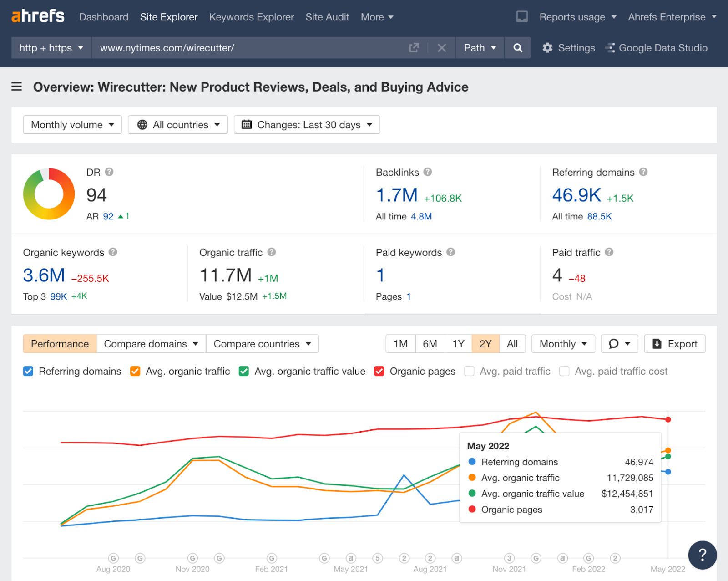Screen dimensions: 728x581
Task: Click the search magnifier icon
Action: click(517, 47)
